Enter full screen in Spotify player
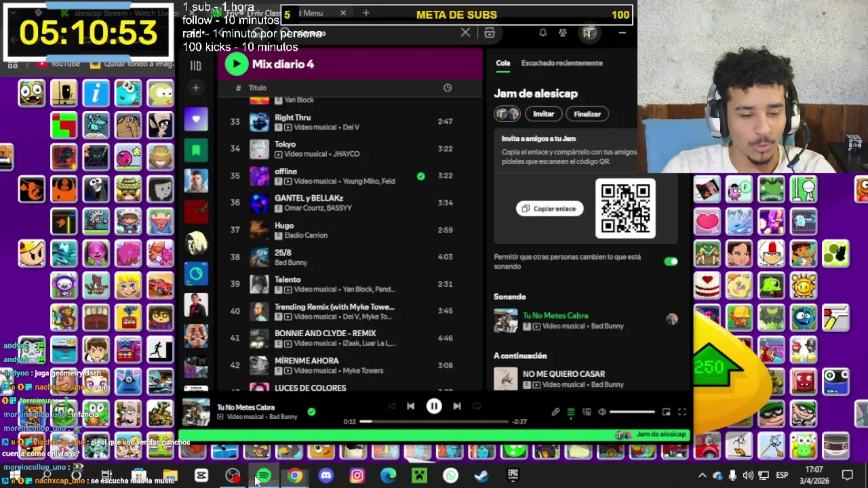The width and height of the screenshot is (868, 488). pyautogui.click(x=682, y=411)
